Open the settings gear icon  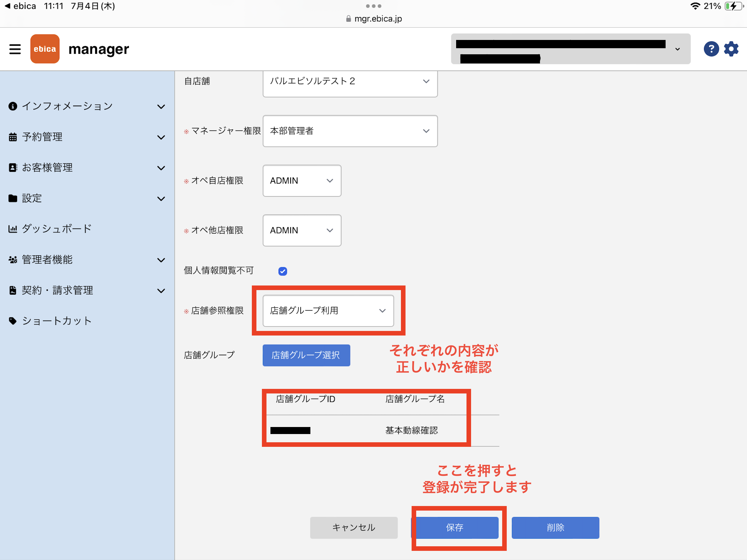tap(731, 49)
